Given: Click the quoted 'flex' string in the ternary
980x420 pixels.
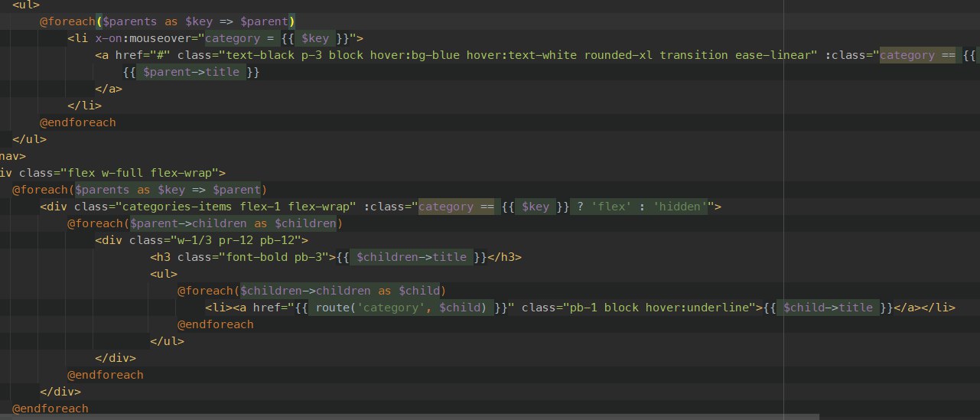Looking at the screenshot, I should [x=610, y=207].
